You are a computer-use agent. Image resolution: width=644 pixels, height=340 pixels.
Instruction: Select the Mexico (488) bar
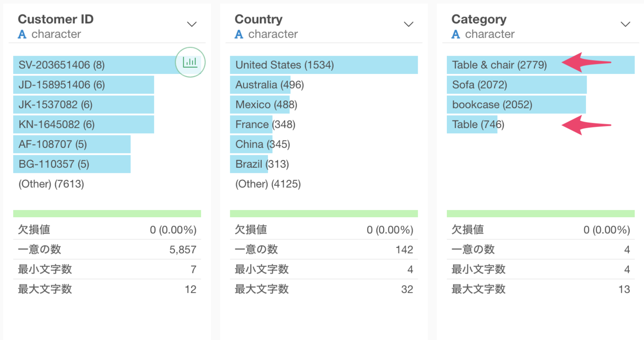click(260, 104)
